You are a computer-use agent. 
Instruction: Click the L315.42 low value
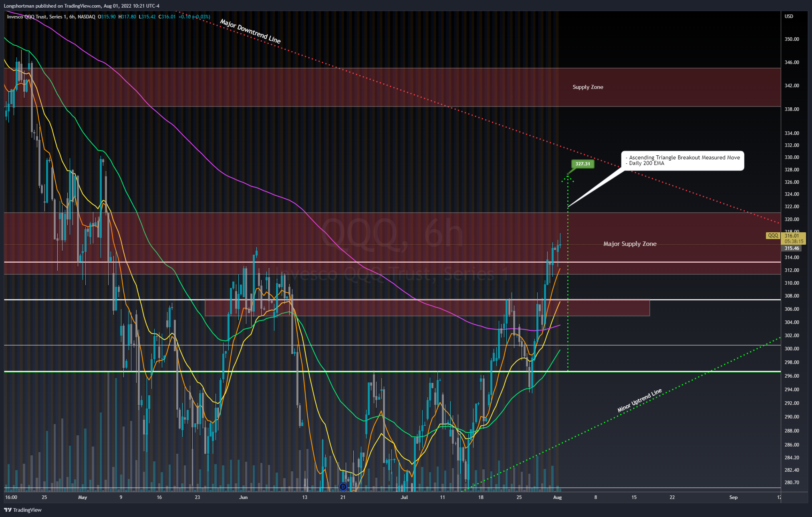tap(147, 17)
